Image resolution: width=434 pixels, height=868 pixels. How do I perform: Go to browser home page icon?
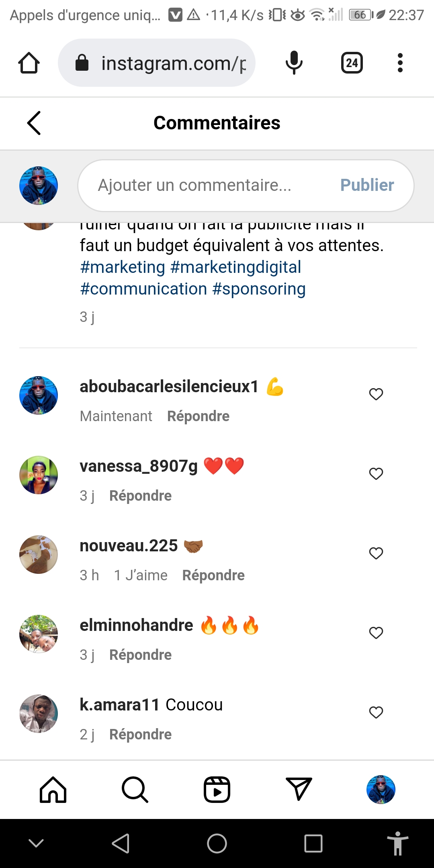click(x=29, y=63)
